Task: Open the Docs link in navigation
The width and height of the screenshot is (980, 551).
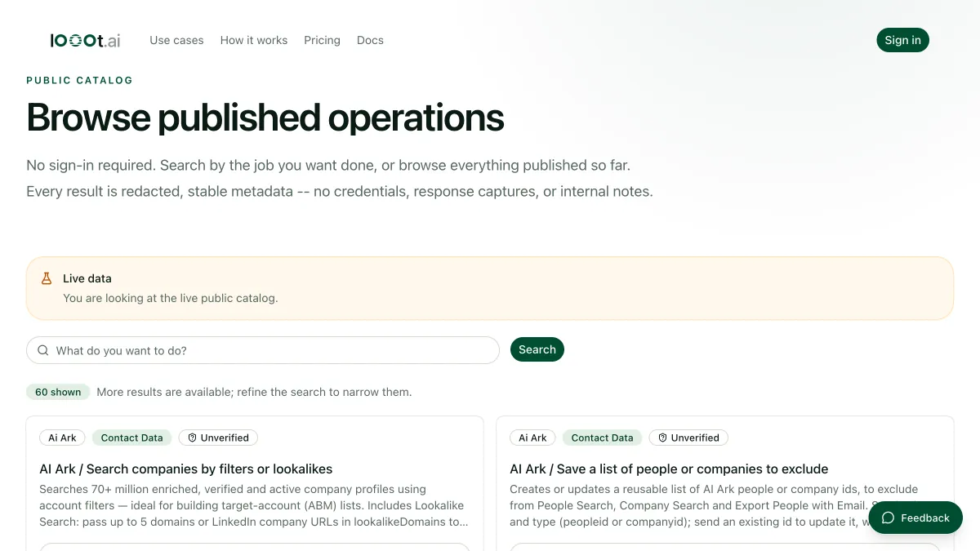Action: click(370, 40)
